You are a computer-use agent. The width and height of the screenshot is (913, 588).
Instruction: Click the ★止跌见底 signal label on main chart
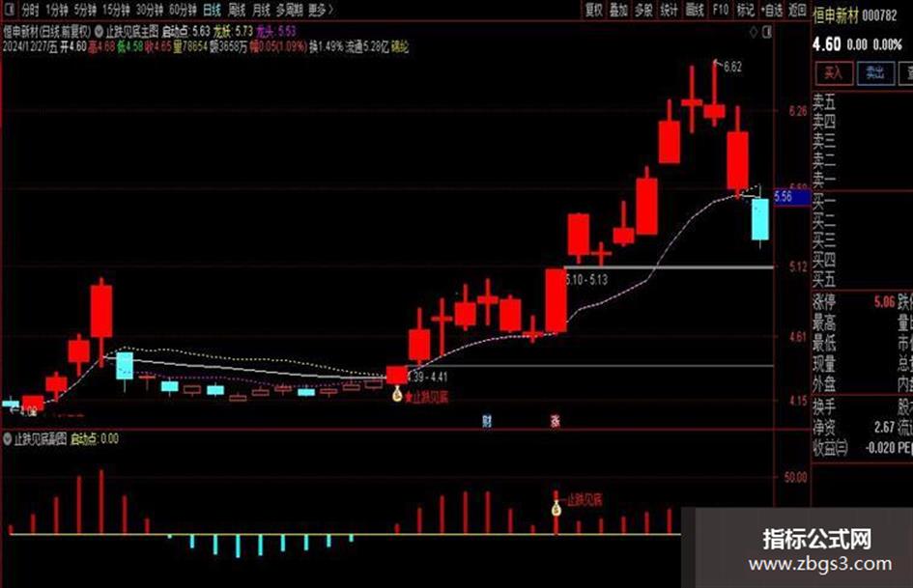coord(426,397)
